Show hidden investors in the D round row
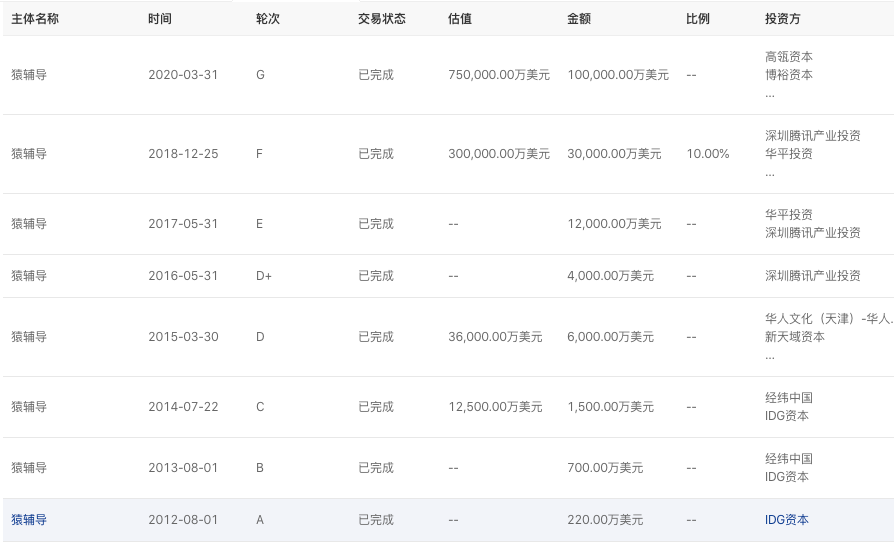The width and height of the screenshot is (894, 544). tap(769, 356)
